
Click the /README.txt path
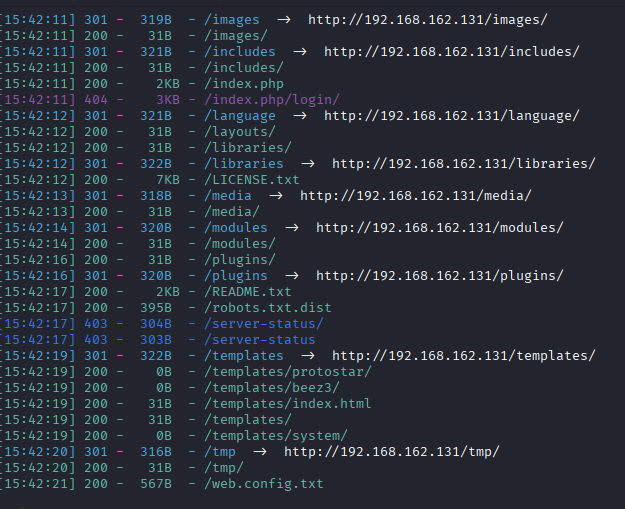pyautogui.click(x=248, y=291)
